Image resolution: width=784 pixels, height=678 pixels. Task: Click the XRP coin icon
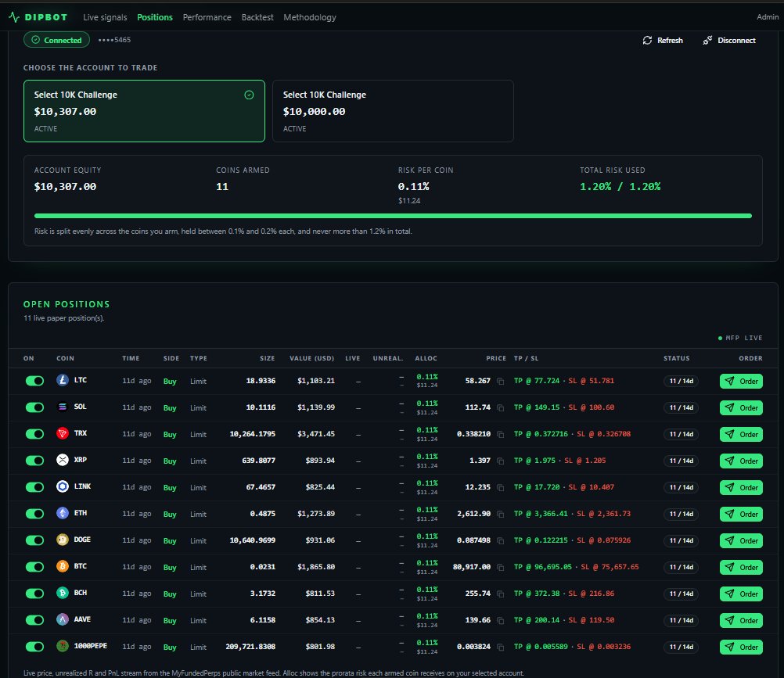coord(63,460)
